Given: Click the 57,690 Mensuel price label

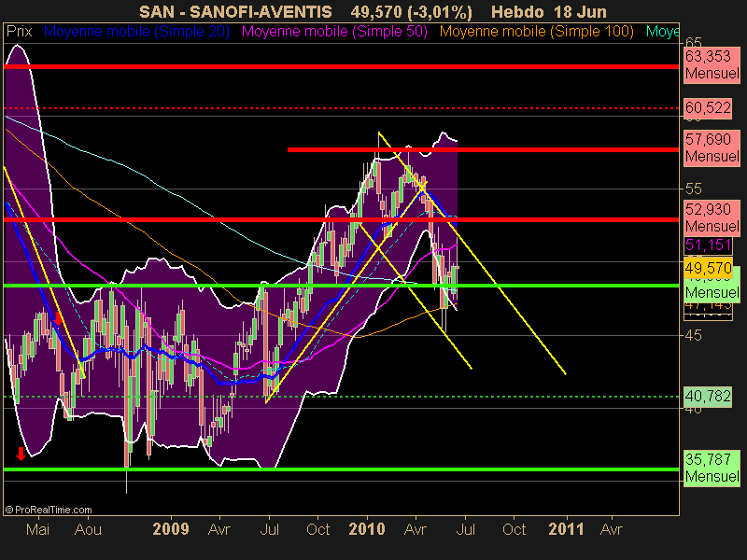Looking at the screenshot, I should click(x=712, y=147).
